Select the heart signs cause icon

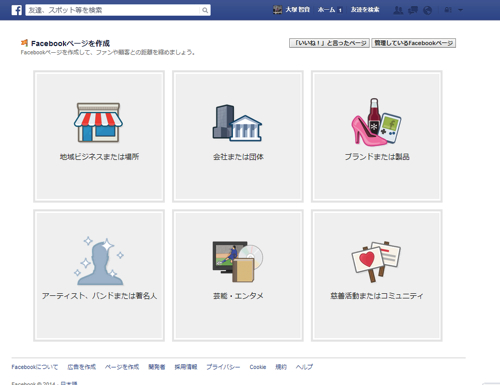pos(376,262)
